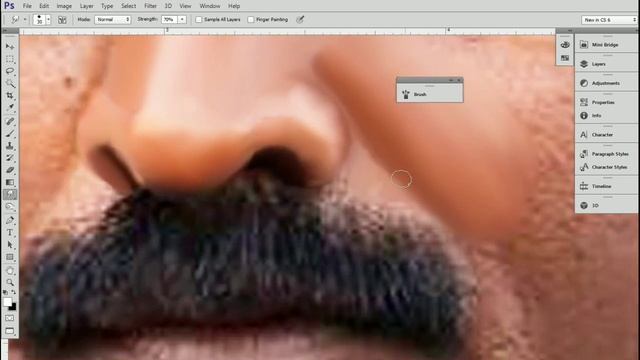This screenshot has width=640, height=360.
Task: Open the Layer menu
Action: [x=87, y=6]
